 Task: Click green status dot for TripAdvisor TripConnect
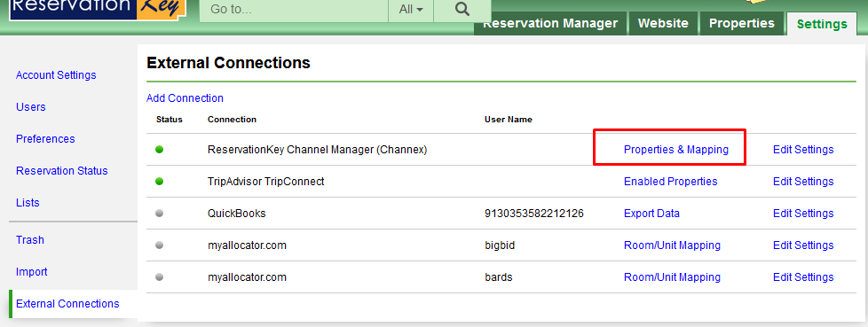pyautogui.click(x=160, y=181)
